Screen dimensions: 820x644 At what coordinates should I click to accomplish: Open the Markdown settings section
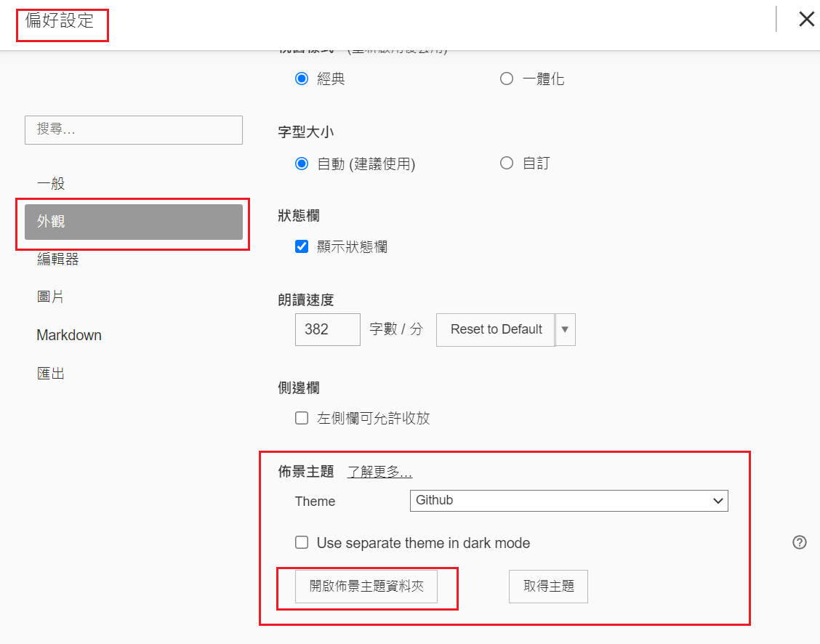[x=69, y=335]
